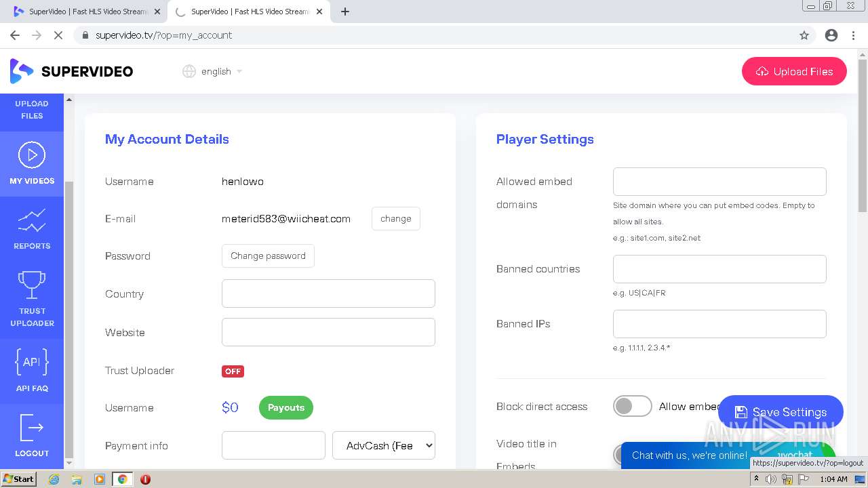The image size is (868, 488).
Task: Click the page vertical scrollbar
Action: tap(863, 136)
